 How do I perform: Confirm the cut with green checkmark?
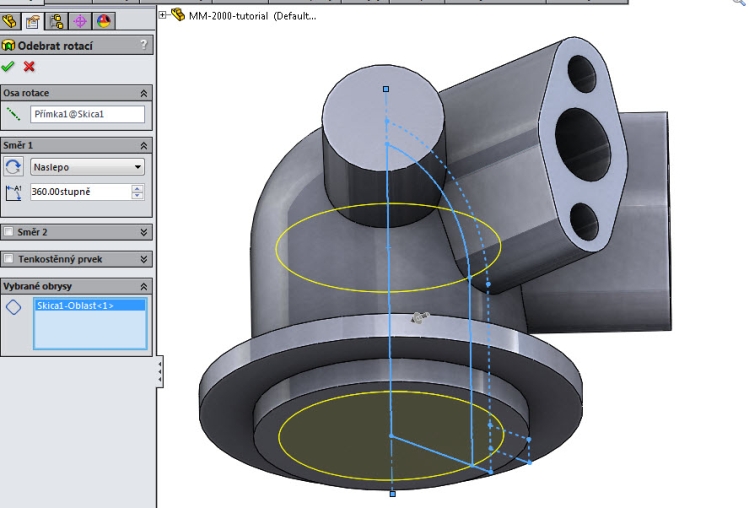[9, 66]
